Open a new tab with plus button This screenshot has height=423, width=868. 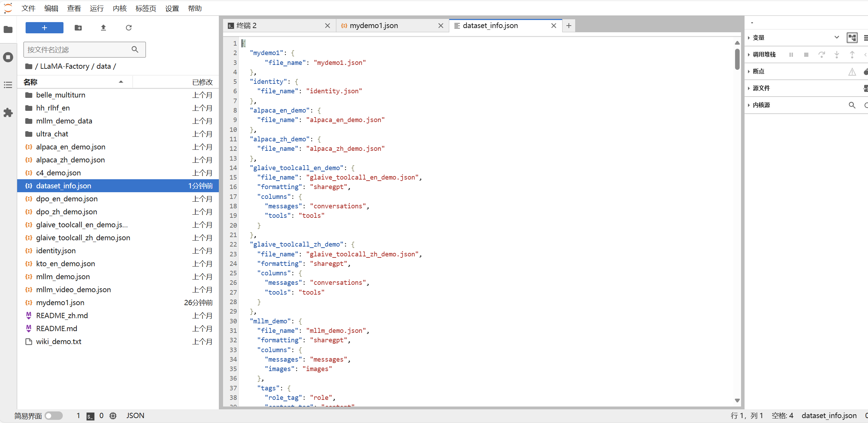pos(569,26)
